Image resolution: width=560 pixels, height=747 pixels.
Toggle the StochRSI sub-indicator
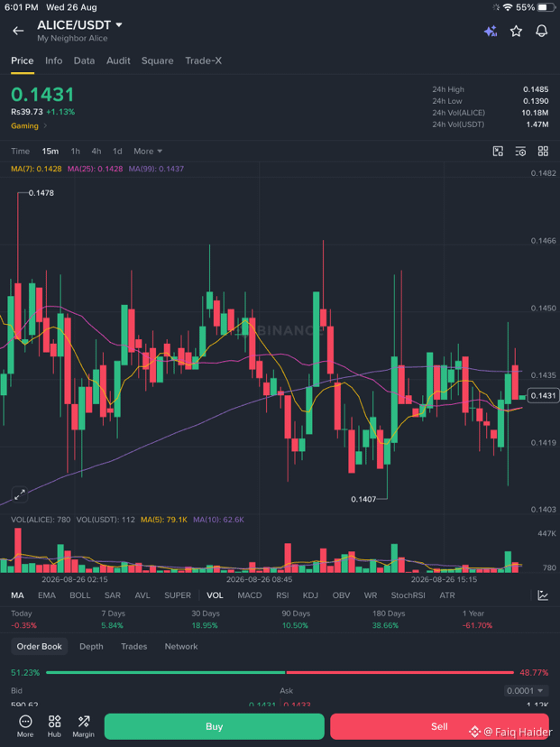pos(409,595)
